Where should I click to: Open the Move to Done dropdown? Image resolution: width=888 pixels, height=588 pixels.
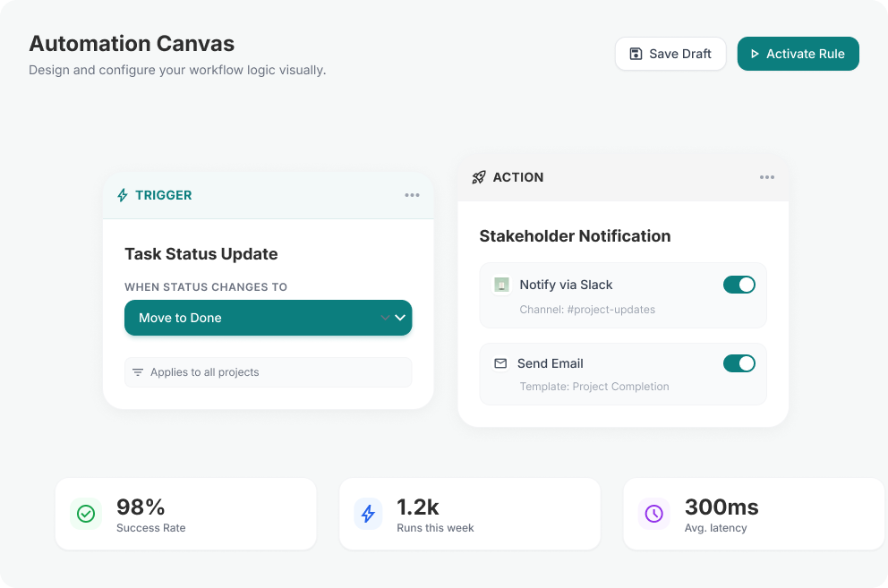click(269, 318)
